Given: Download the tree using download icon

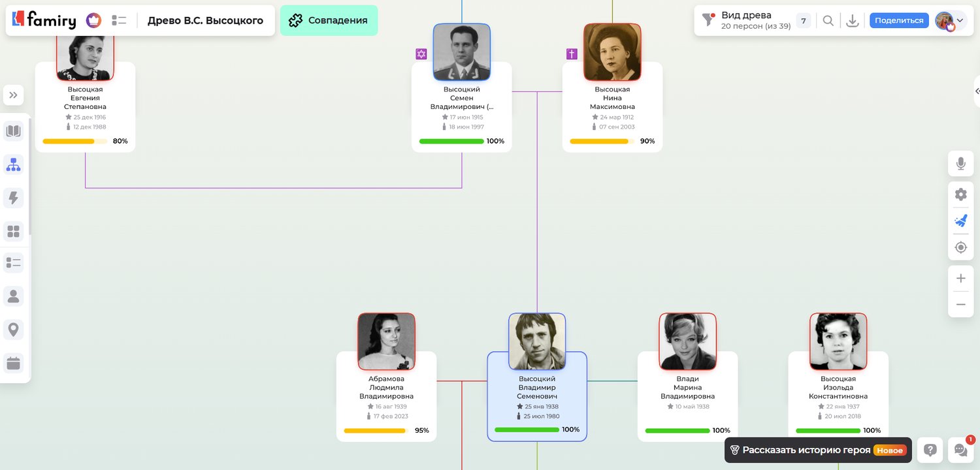Looking at the screenshot, I should [x=852, y=21].
